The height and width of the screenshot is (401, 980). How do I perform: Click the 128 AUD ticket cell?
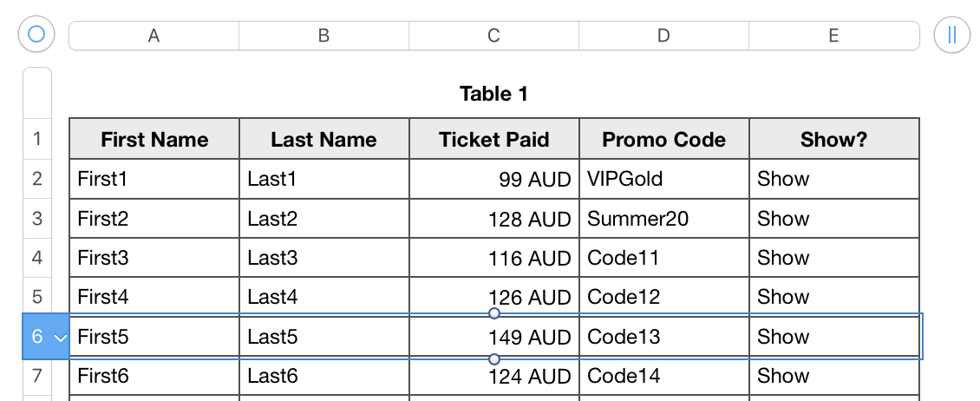pos(493,219)
